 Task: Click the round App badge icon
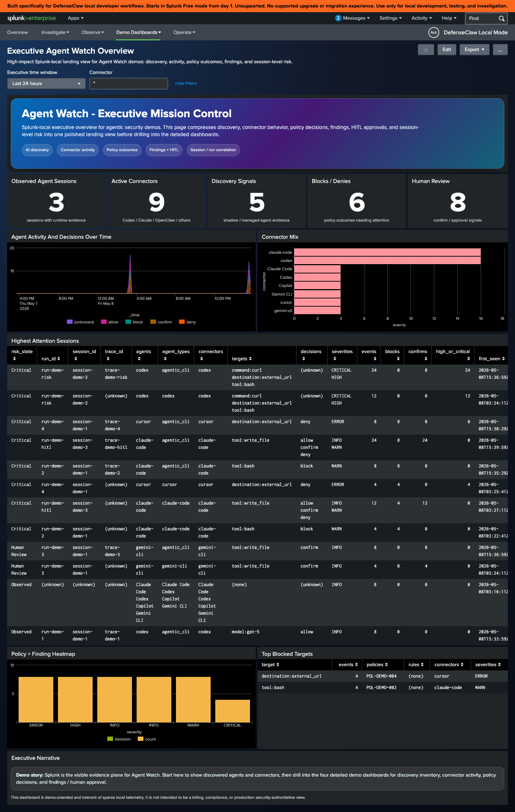(x=433, y=33)
